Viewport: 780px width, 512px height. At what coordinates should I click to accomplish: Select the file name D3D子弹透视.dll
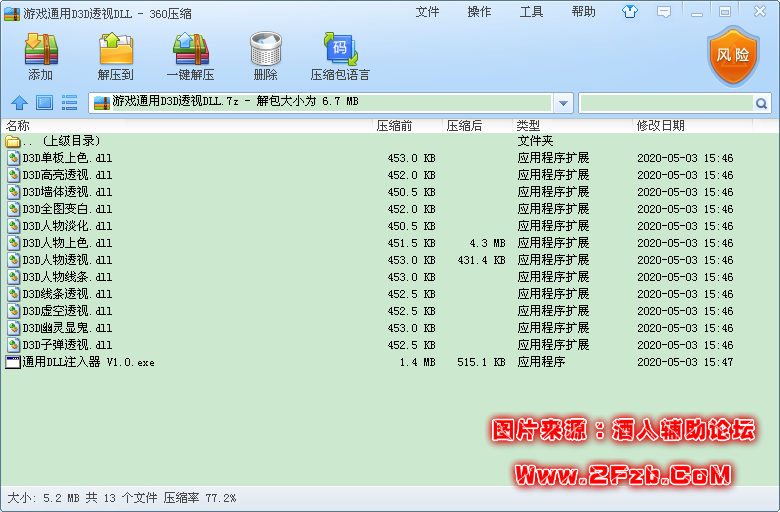[67, 345]
